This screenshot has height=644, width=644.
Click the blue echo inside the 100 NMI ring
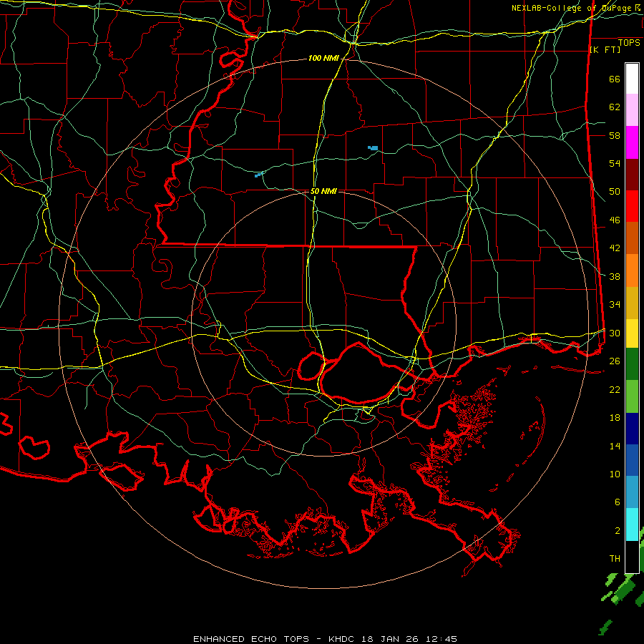coord(373,148)
